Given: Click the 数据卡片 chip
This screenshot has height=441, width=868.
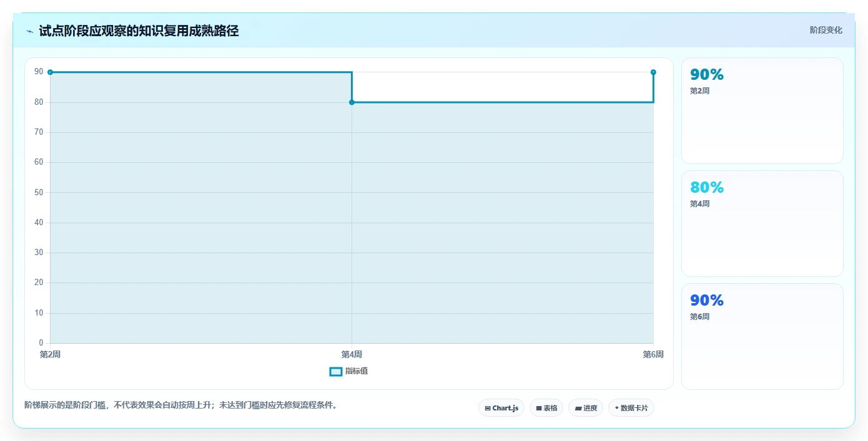Looking at the screenshot, I should point(631,408).
